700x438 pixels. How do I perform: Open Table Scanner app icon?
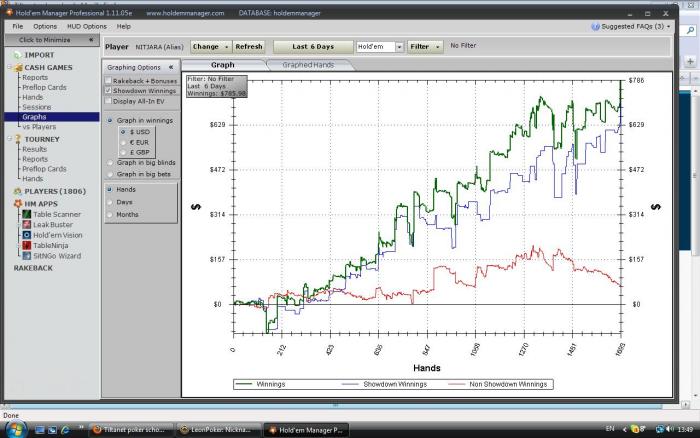click(27, 214)
